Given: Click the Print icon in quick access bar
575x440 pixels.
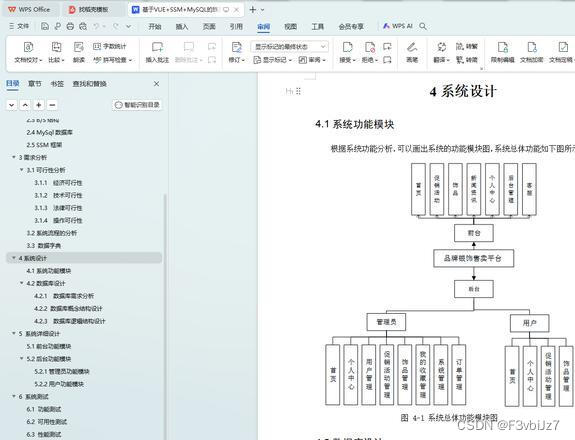Looking at the screenshot, I should click(70, 26).
